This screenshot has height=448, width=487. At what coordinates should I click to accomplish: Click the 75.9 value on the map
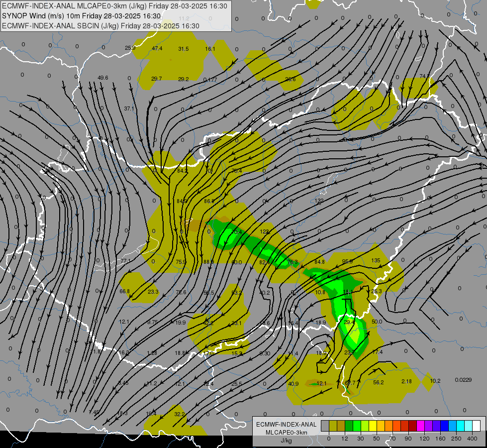pyautogui.click(x=181, y=262)
